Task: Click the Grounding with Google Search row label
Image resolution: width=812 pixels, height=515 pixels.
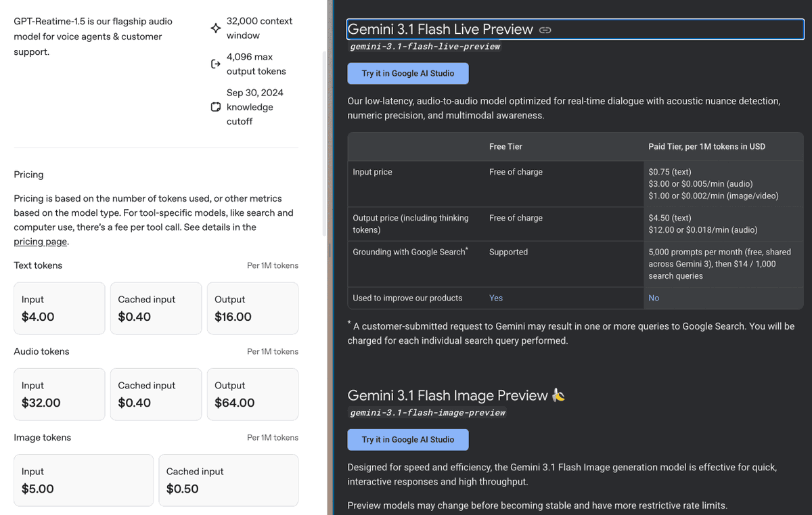Action: click(x=411, y=252)
